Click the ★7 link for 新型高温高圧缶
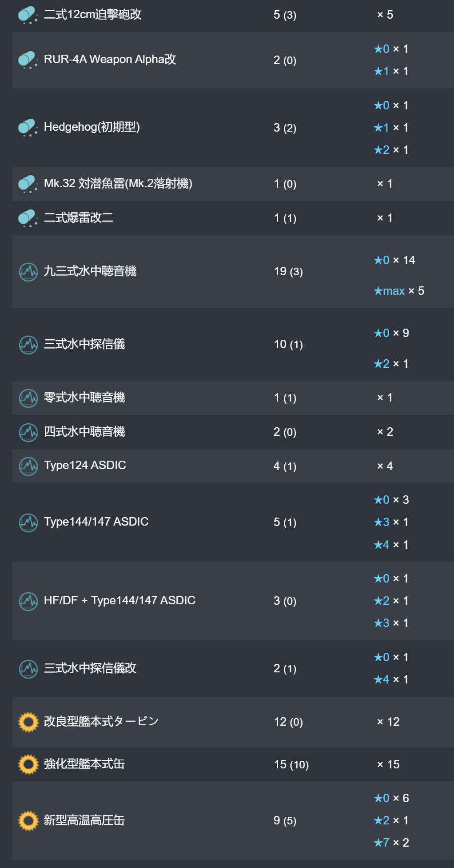Screen dimensions: 454x868 coord(382,843)
